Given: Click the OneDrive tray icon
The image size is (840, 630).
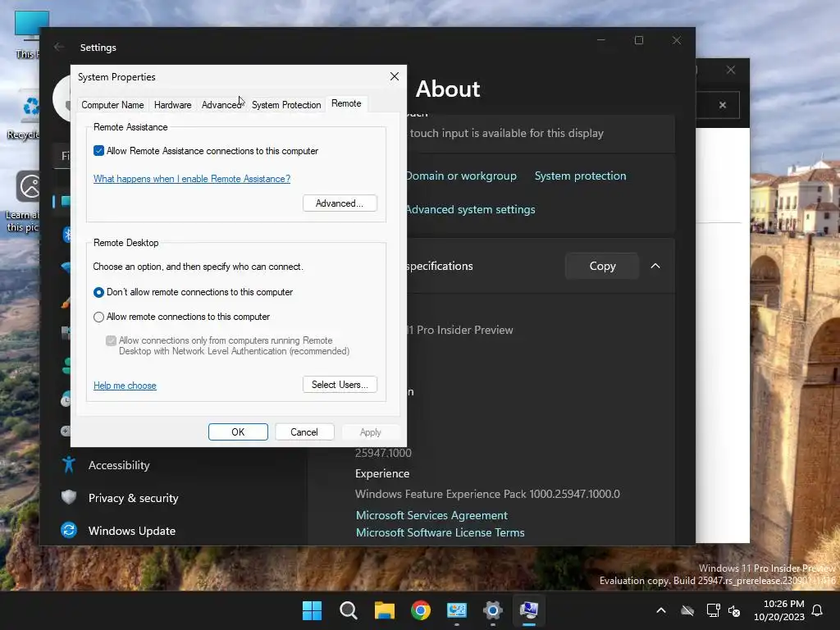Looking at the screenshot, I should click(687, 610).
